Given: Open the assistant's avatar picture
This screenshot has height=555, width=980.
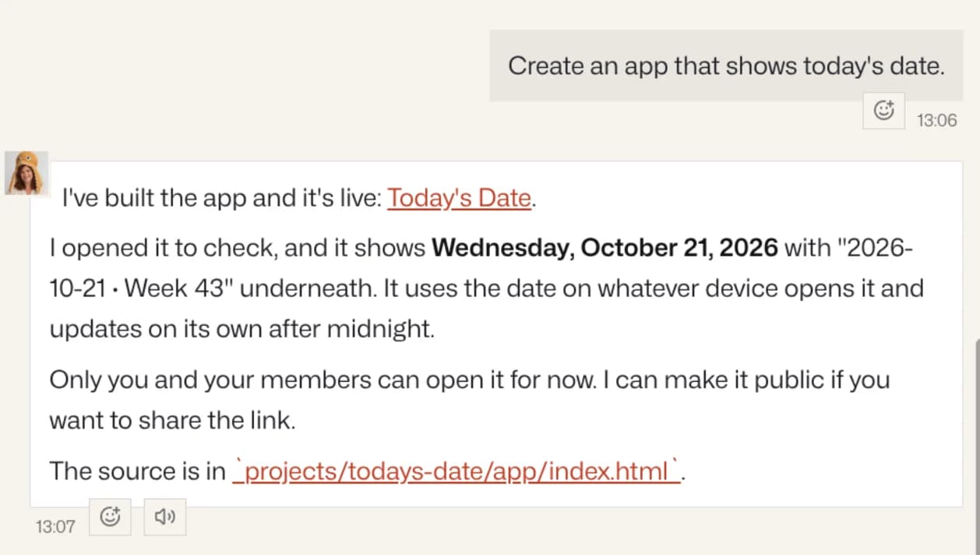Looking at the screenshot, I should click(26, 173).
